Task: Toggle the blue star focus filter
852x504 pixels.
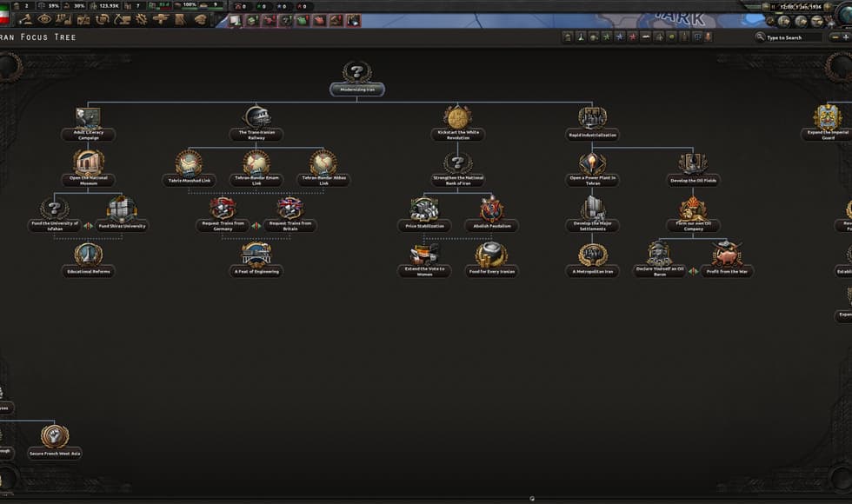Action: pyautogui.click(x=620, y=36)
